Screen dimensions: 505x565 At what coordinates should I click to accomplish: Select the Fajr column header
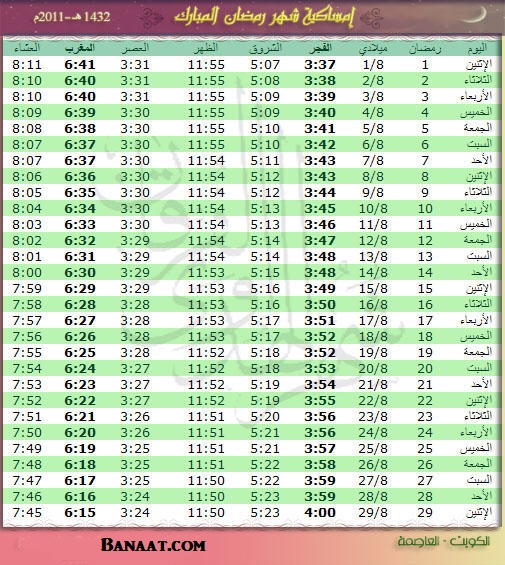(x=320, y=48)
